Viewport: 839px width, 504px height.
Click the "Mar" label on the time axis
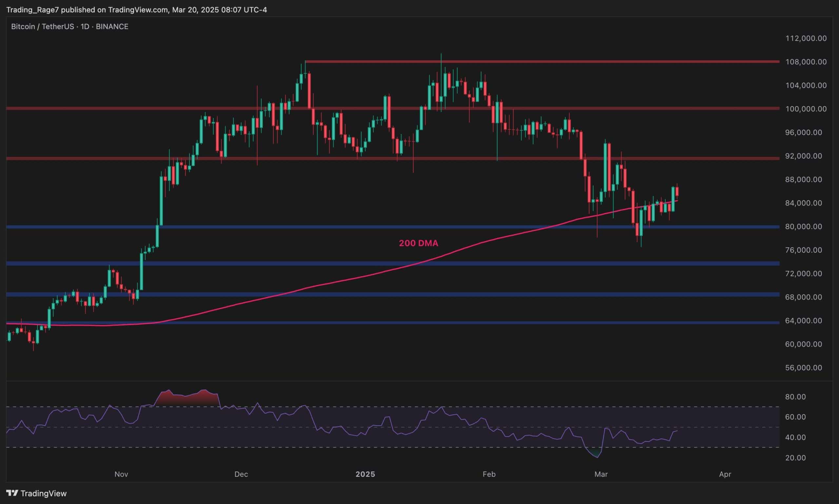coord(602,474)
